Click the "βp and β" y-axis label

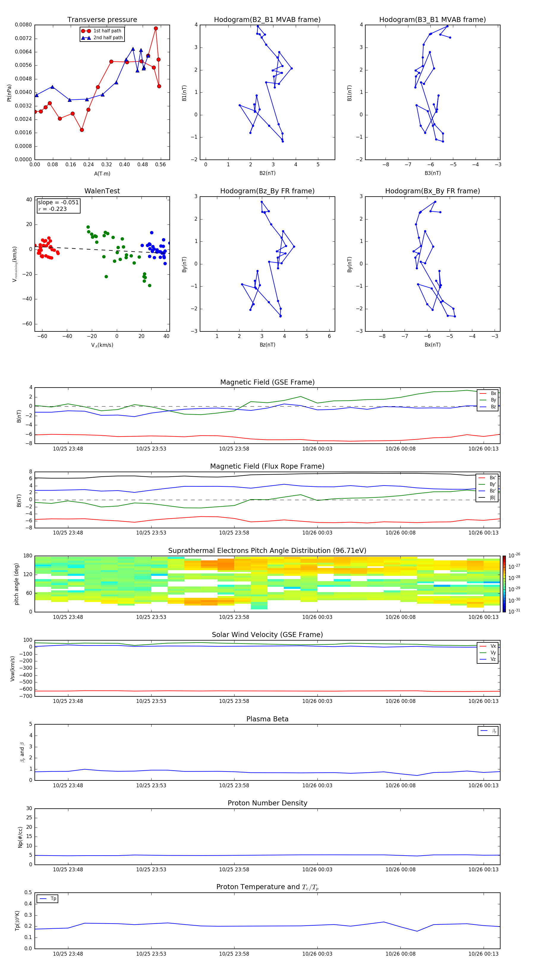[22, 752]
